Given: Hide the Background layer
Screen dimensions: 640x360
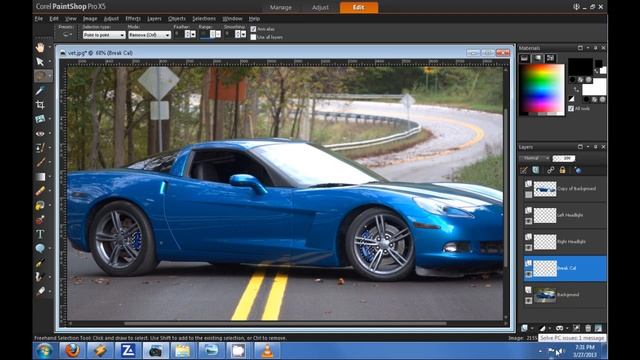Looking at the screenshot, I should pos(528,300).
